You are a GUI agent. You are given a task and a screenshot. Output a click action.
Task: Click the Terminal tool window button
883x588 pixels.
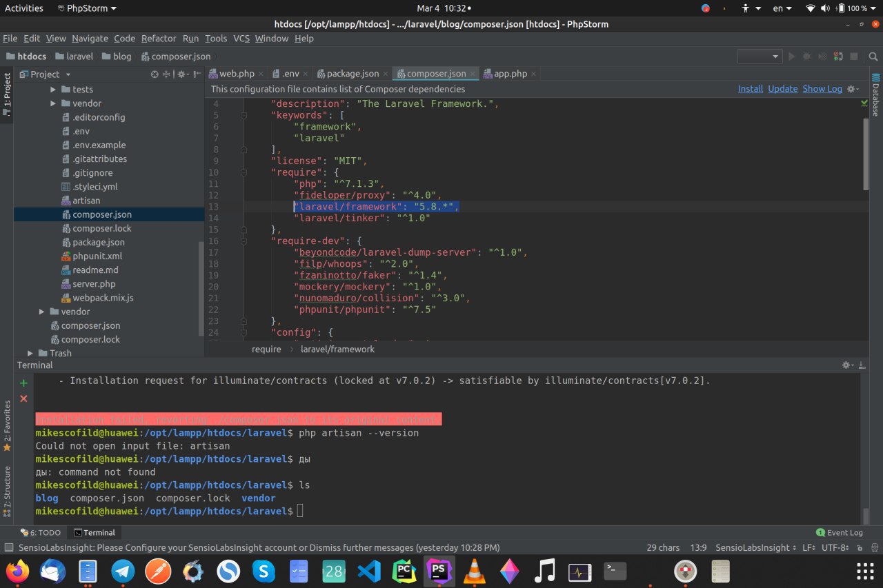point(95,533)
